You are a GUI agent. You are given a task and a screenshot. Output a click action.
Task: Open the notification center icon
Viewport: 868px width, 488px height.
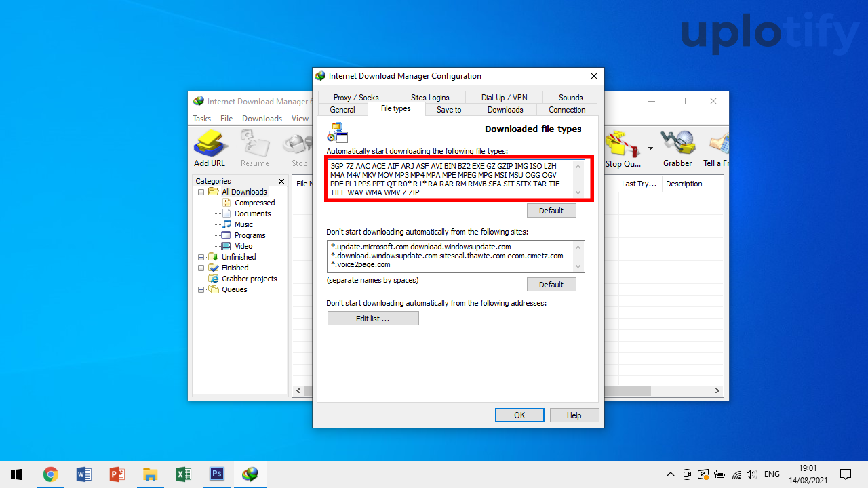846,474
